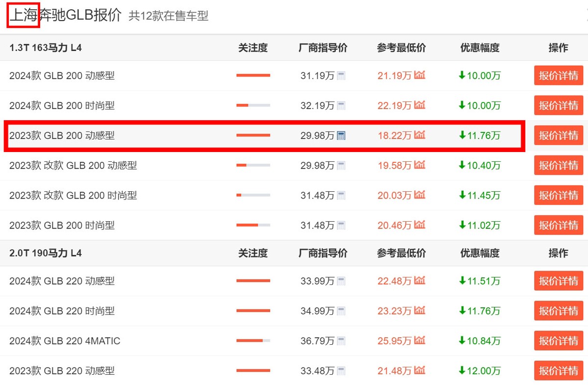
Task: Click calculator icon for 2023款 改款 GLB 200 动感型
Action: coord(341,165)
